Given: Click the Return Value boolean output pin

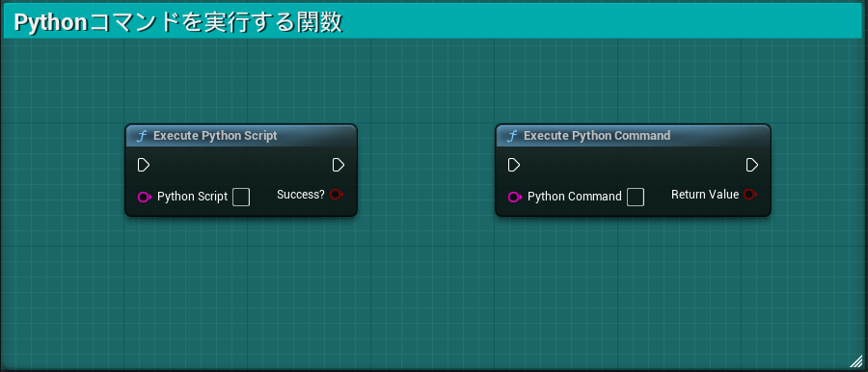Looking at the screenshot, I should click(750, 195).
